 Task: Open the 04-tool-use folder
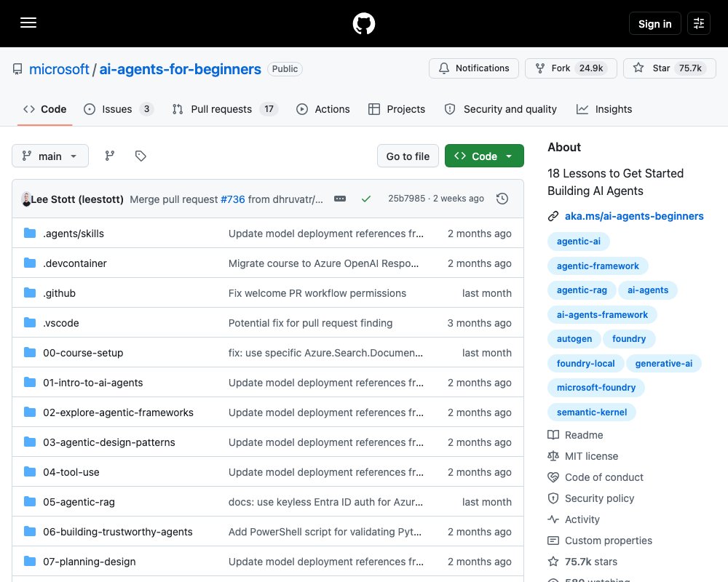coord(71,472)
